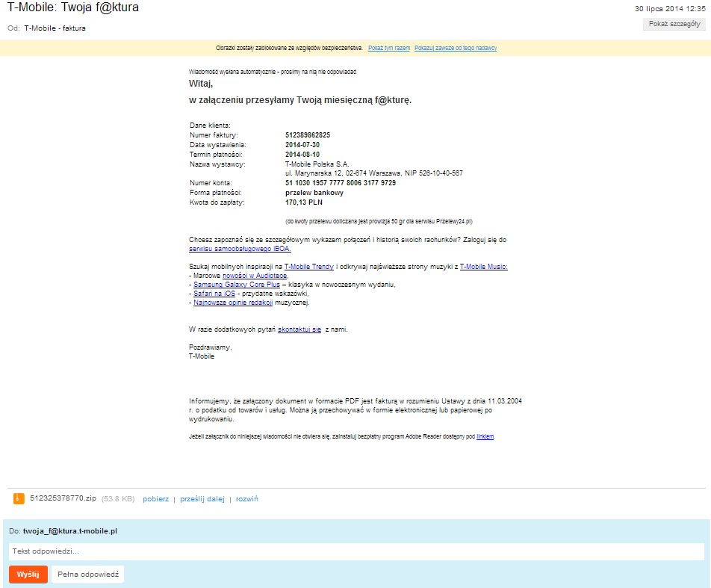Click the amount 170,13 PLN
Viewport: 711px width, 588px height.
(x=304, y=202)
